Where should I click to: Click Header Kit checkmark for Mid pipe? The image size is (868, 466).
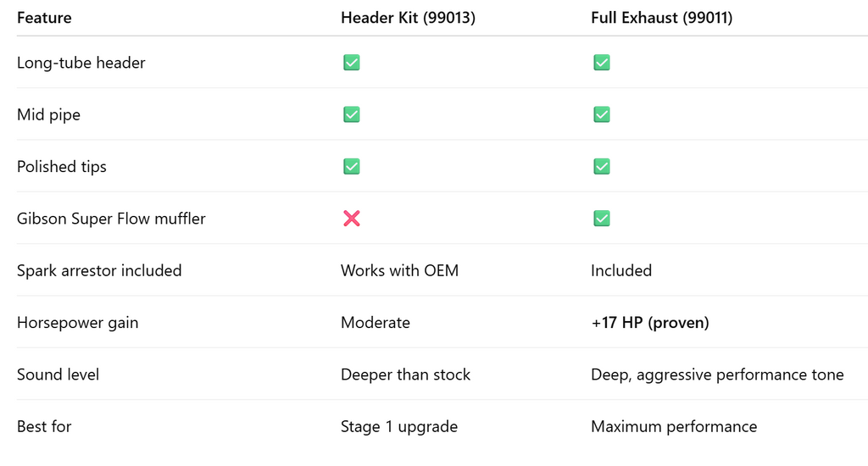351,114
